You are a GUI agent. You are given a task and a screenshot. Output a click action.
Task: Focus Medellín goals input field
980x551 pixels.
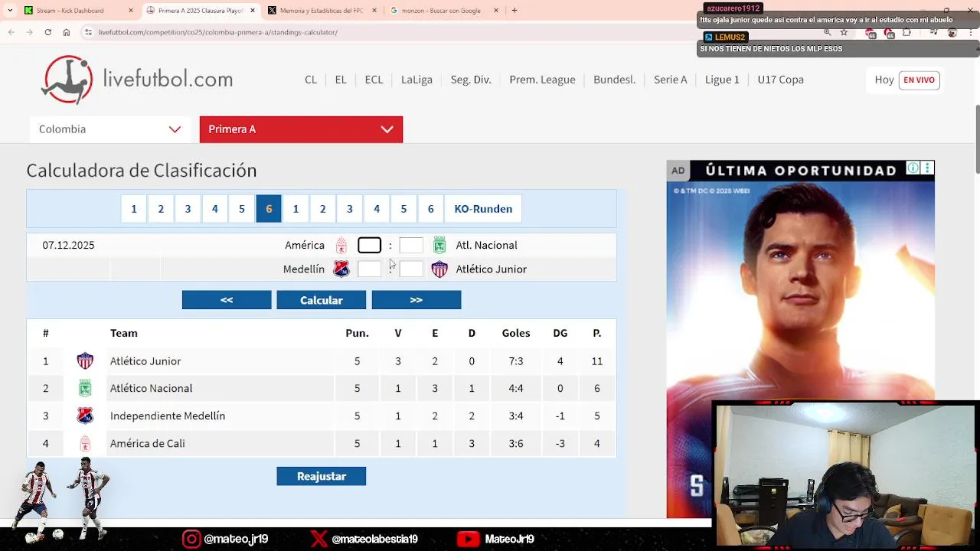tap(369, 269)
